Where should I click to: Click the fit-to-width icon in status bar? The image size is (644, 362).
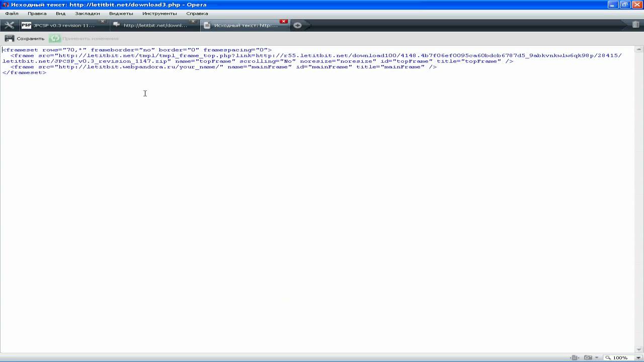pyautogui.click(x=574, y=357)
